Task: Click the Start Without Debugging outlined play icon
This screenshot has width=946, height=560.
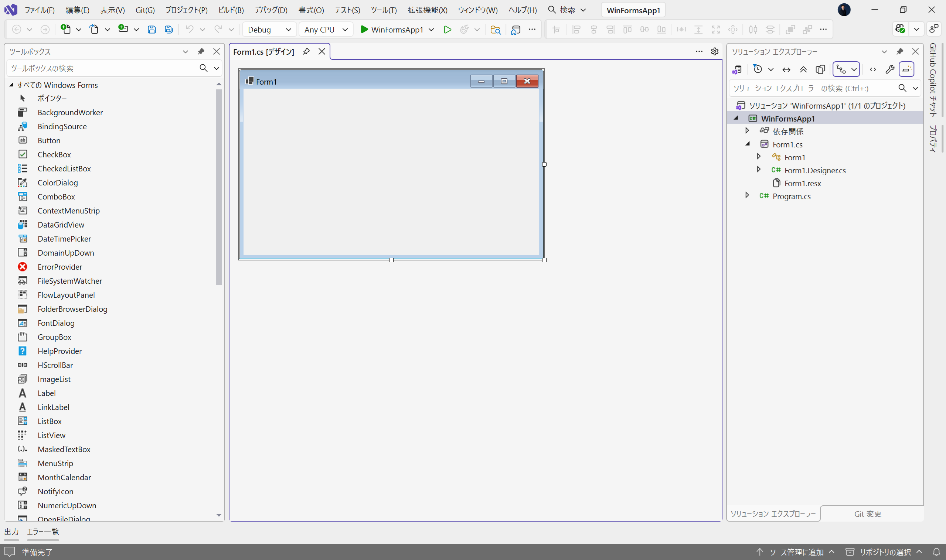Action: pos(448,30)
